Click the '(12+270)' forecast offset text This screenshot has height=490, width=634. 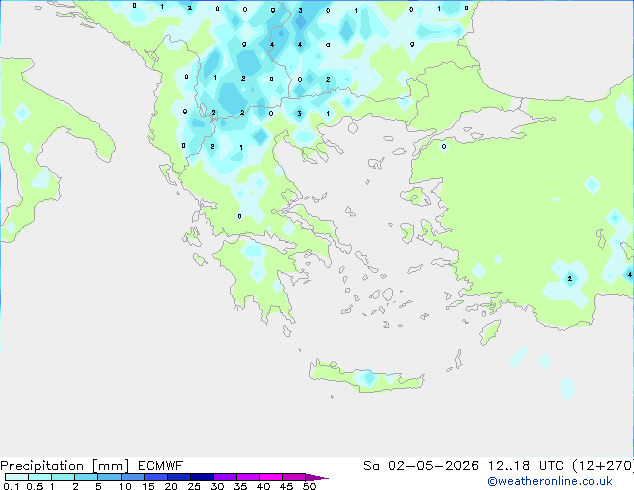(603, 466)
